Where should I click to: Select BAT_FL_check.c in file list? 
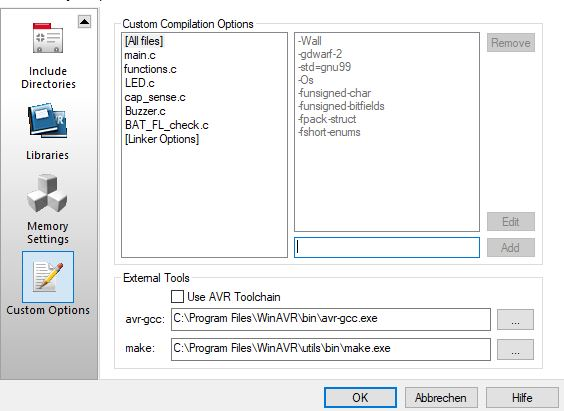pyautogui.click(x=167, y=125)
